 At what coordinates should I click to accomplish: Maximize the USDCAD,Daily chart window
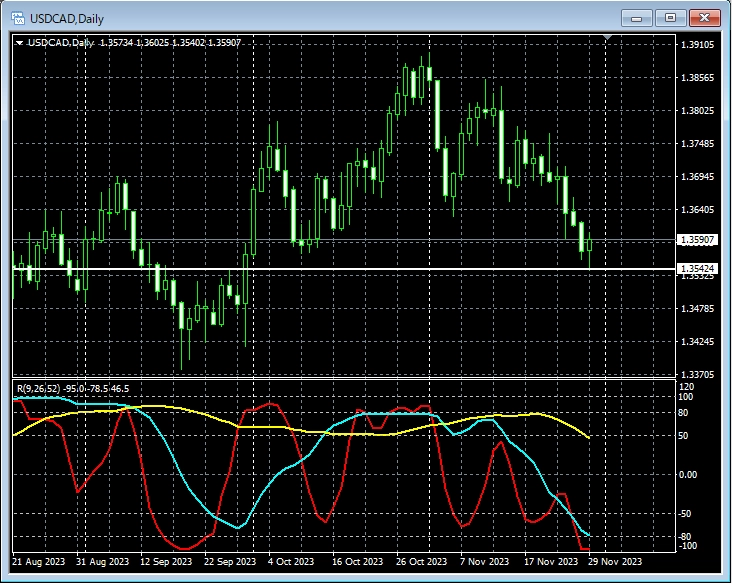[x=670, y=17]
